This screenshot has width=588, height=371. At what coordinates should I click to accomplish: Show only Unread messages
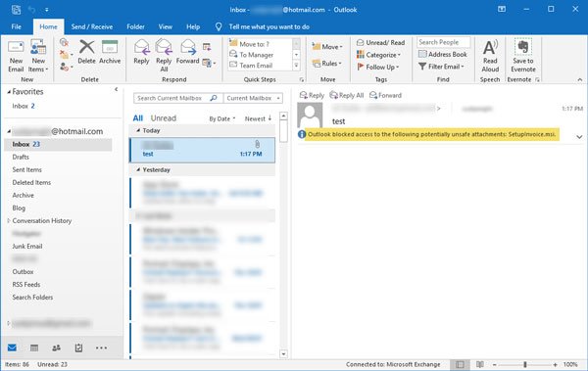(163, 118)
